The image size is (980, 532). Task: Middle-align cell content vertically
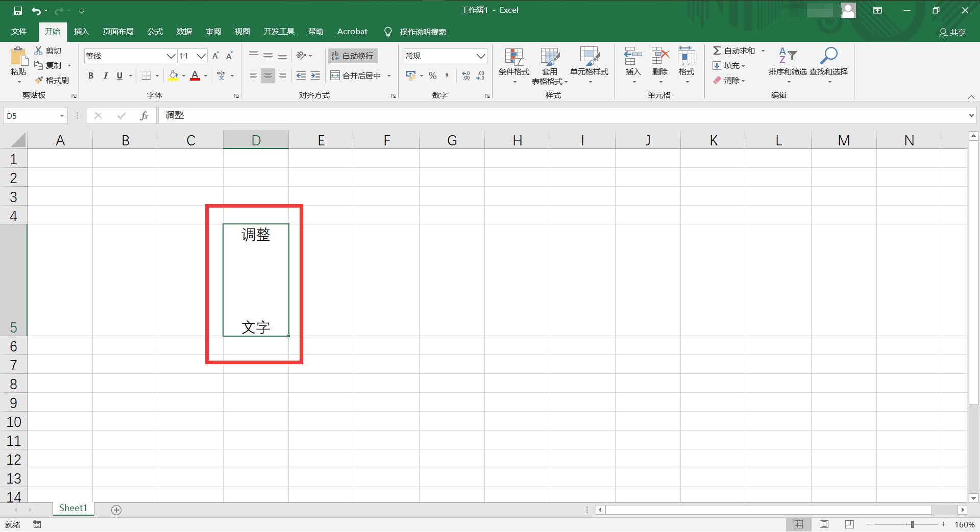coord(267,56)
